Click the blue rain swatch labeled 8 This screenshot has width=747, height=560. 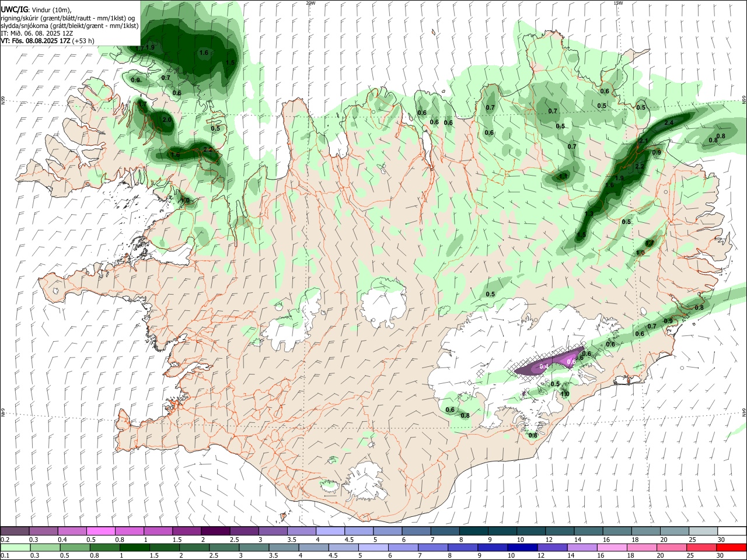(462, 547)
